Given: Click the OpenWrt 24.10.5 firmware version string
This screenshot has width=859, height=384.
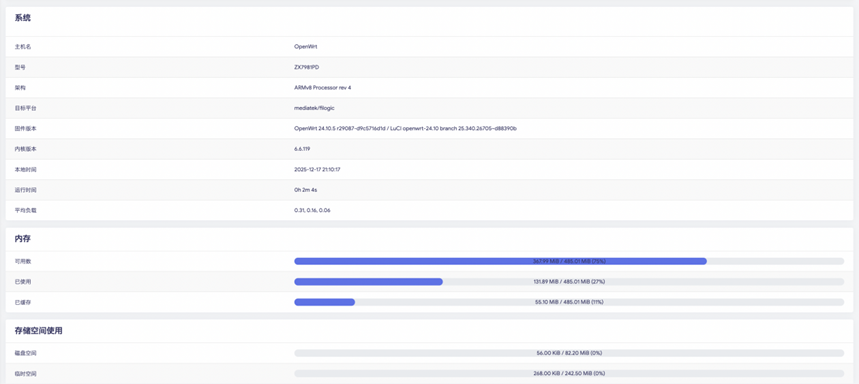Looking at the screenshot, I should [405, 128].
